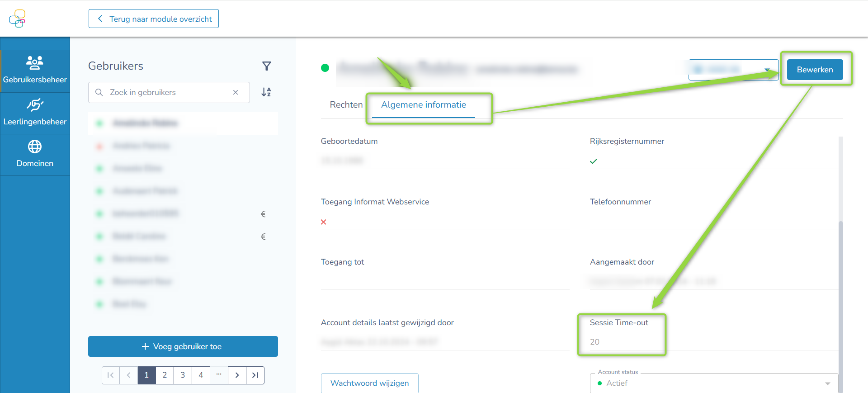Open the ellipsis for more pages
The image size is (868, 393).
click(x=219, y=375)
